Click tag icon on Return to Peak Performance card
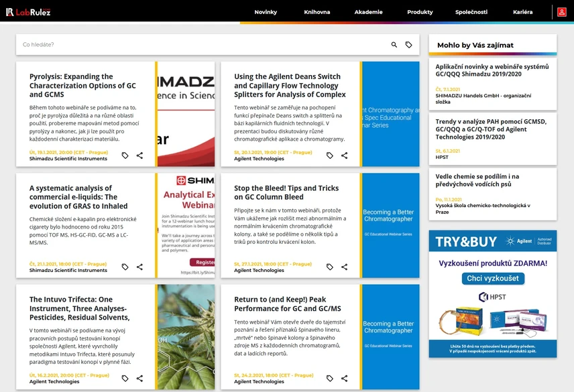 click(330, 379)
